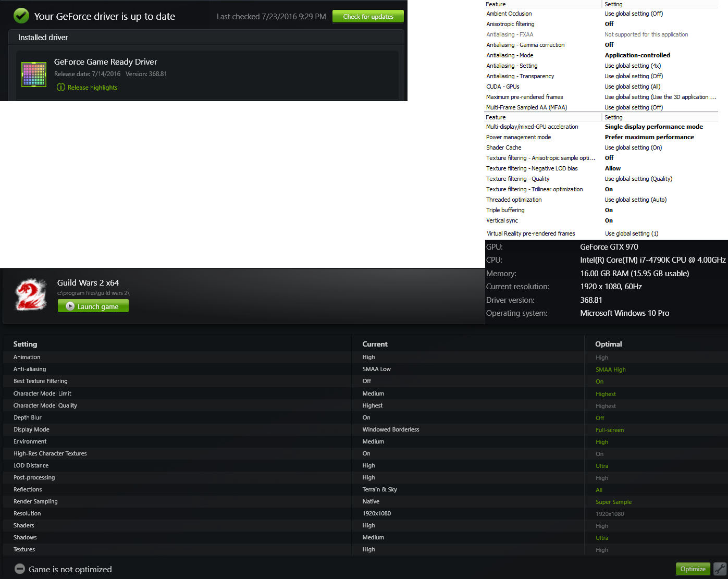Click Full-screen optimal value
The image size is (728, 579).
click(x=609, y=430)
